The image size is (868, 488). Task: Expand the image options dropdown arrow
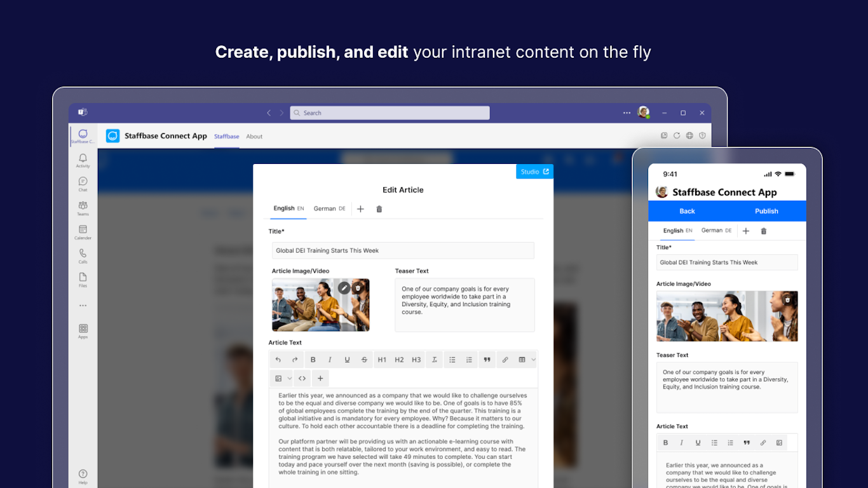pyautogui.click(x=290, y=378)
